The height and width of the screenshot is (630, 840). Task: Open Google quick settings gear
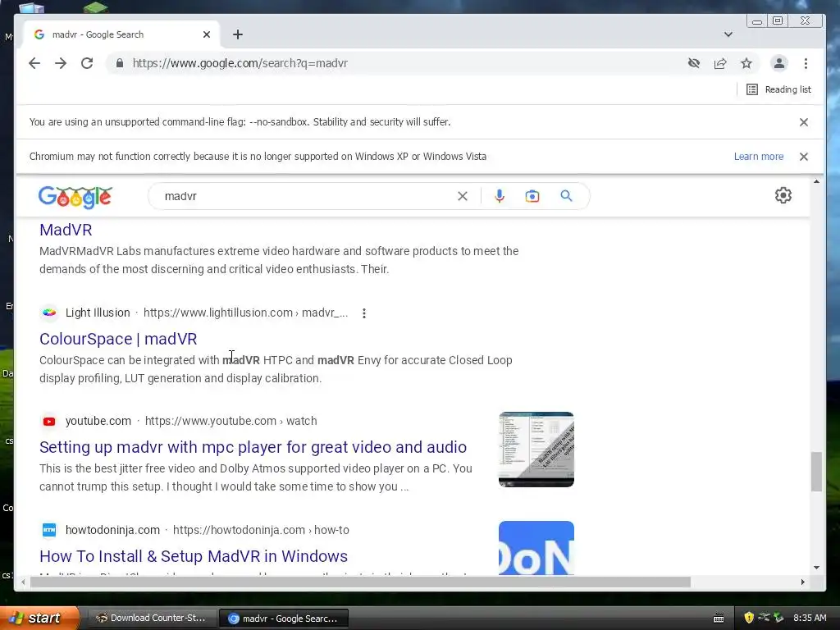(783, 195)
